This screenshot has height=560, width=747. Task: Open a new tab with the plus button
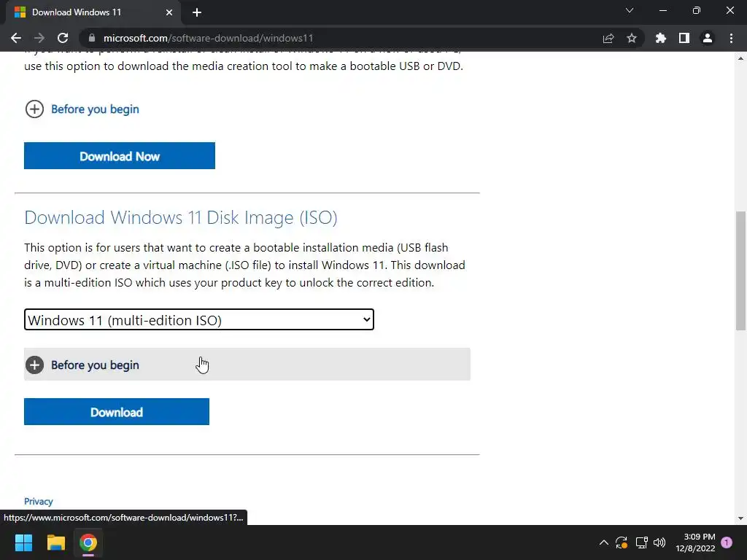[x=197, y=12]
